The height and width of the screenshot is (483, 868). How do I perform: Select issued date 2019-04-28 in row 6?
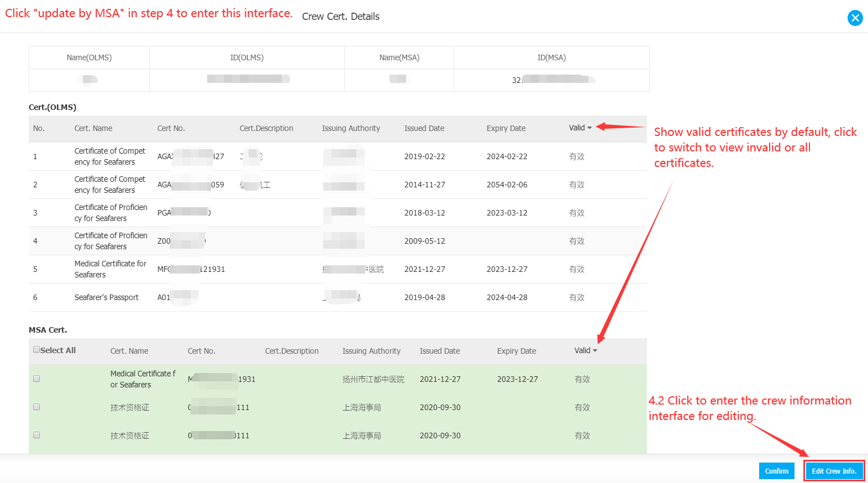point(424,297)
